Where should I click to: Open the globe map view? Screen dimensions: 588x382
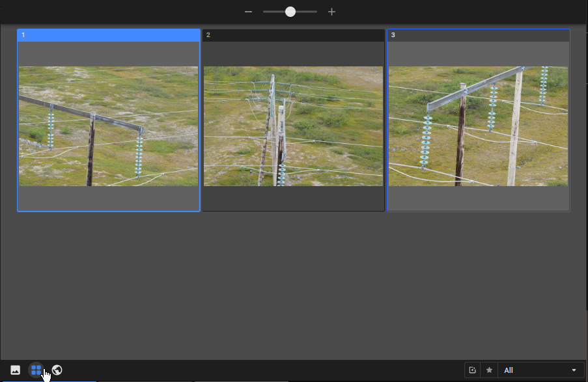point(57,370)
